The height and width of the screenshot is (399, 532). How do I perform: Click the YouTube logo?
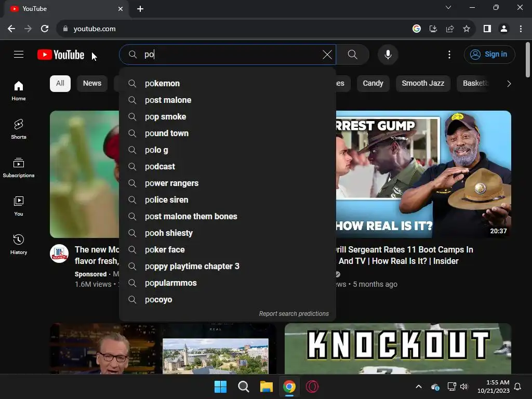[61, 55]
